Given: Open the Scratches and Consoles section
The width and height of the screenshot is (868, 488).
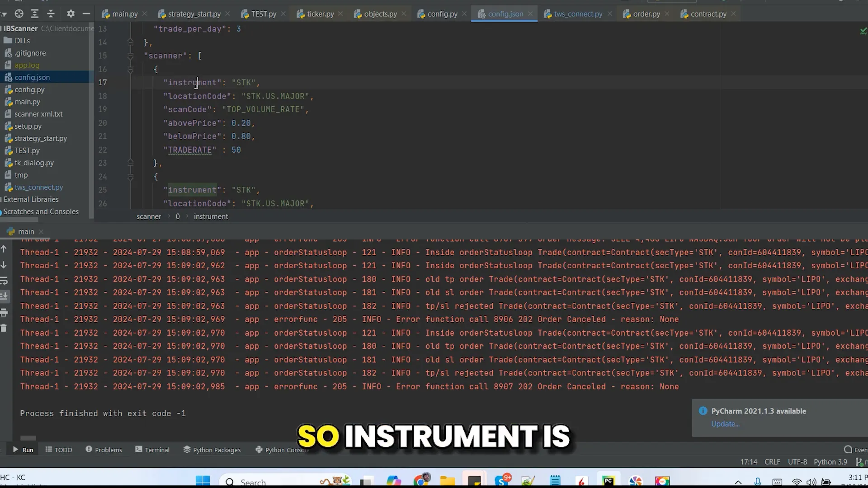Looking at the screenshot, I should tap(40, 211).
